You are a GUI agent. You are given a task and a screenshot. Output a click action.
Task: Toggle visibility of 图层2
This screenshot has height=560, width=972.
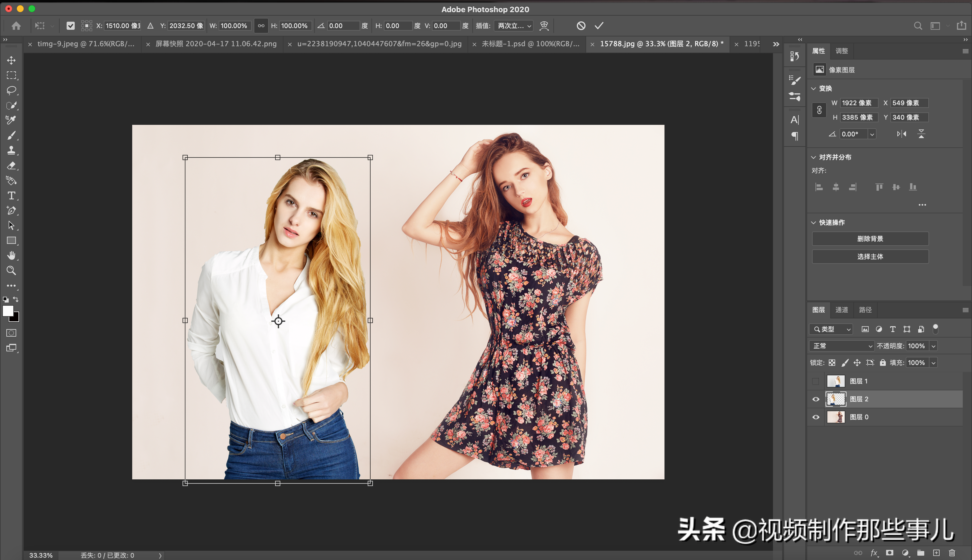816,399
